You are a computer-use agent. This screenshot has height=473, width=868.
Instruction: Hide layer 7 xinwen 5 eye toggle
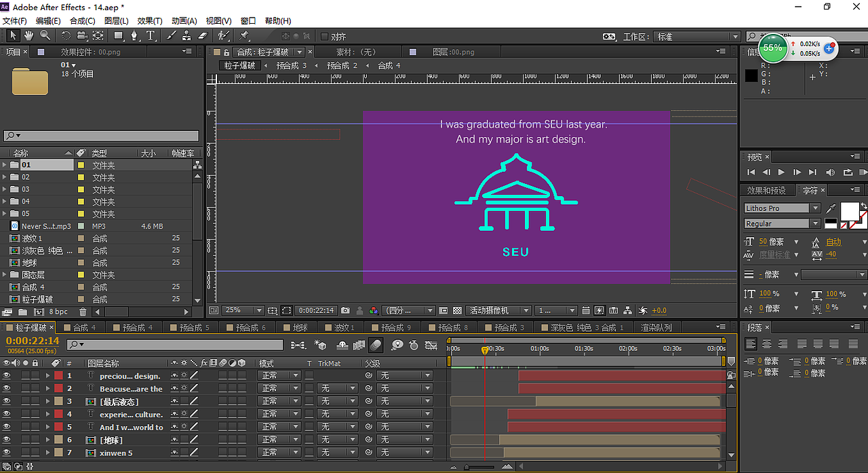7,453
